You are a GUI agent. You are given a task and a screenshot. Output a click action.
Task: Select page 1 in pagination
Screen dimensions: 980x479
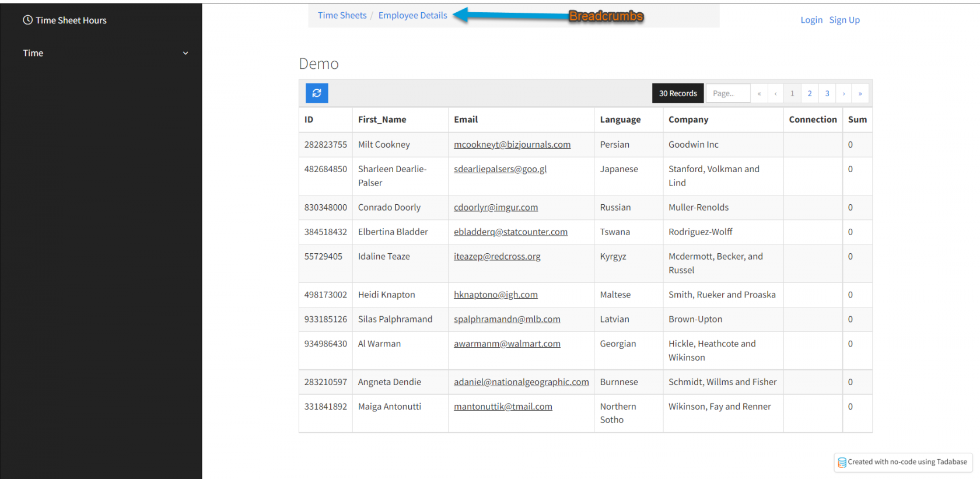coord(792,93)
